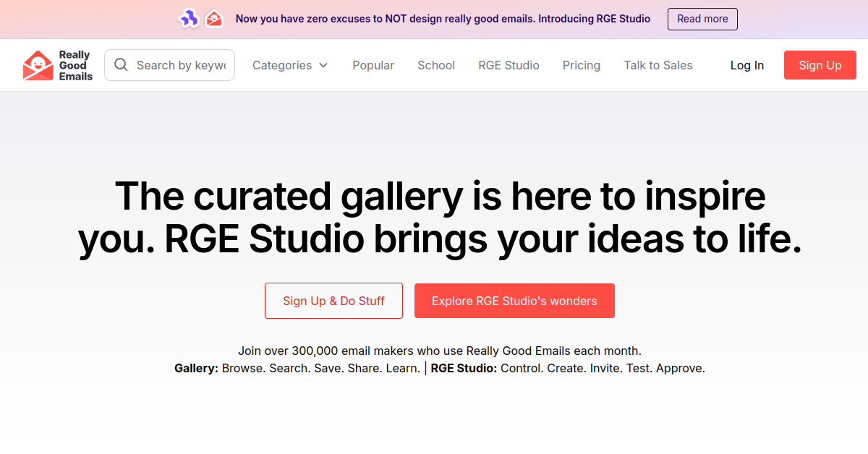Click the 'Join over 300,000 email makers' line
The width and height of the screenshot is (868, 454).
click(440, 351)
